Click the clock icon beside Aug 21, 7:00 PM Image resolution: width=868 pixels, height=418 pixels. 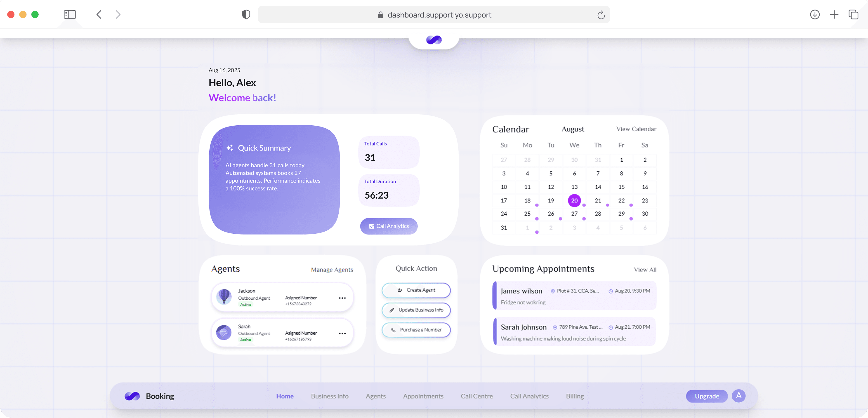(610, 327)
